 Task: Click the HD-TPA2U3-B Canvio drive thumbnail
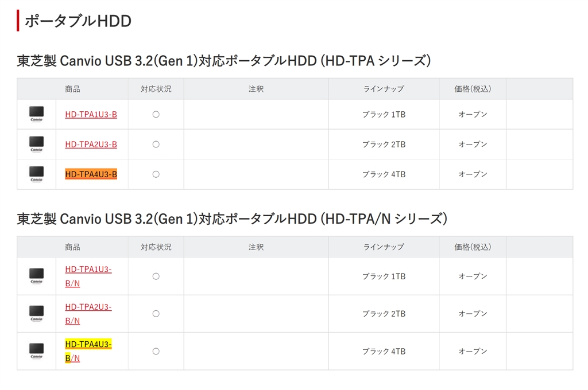[36, 143]
